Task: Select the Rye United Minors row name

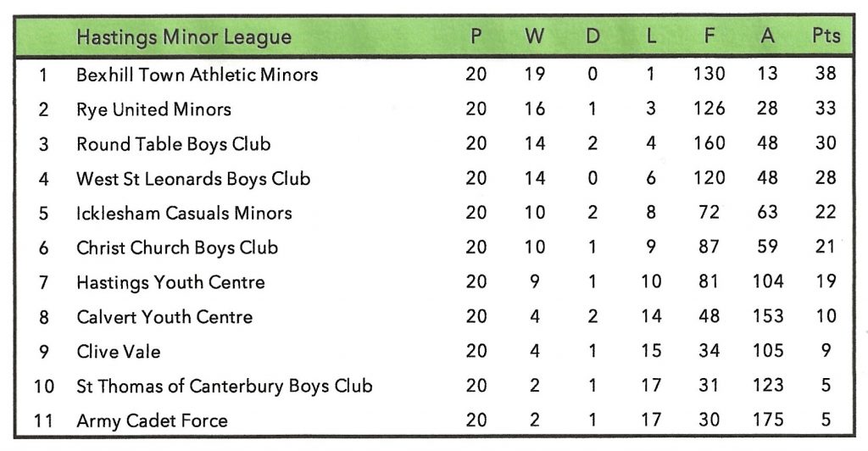Action: [x=153, y=109]
